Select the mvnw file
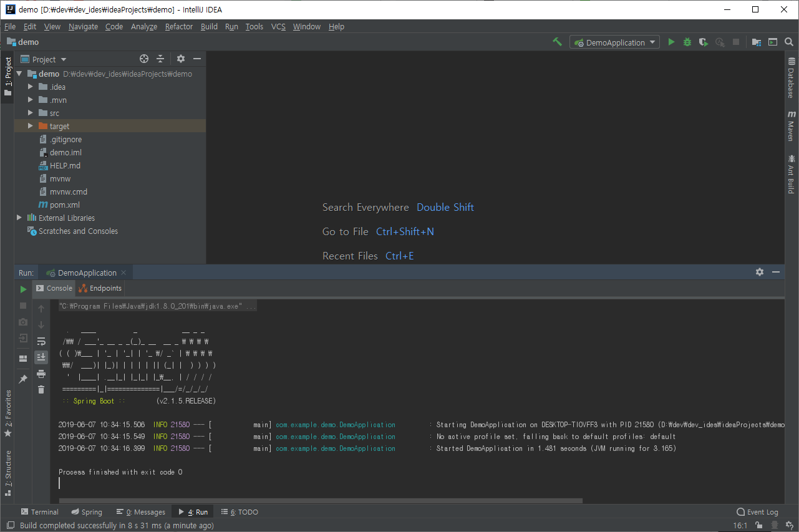 click(x=60, y=178)
